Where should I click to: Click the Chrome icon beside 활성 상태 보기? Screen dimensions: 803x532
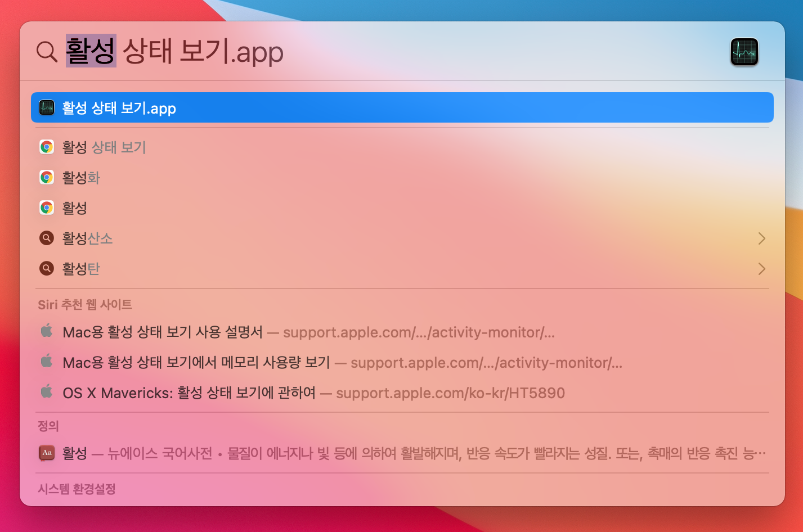[x=47, y=147]
